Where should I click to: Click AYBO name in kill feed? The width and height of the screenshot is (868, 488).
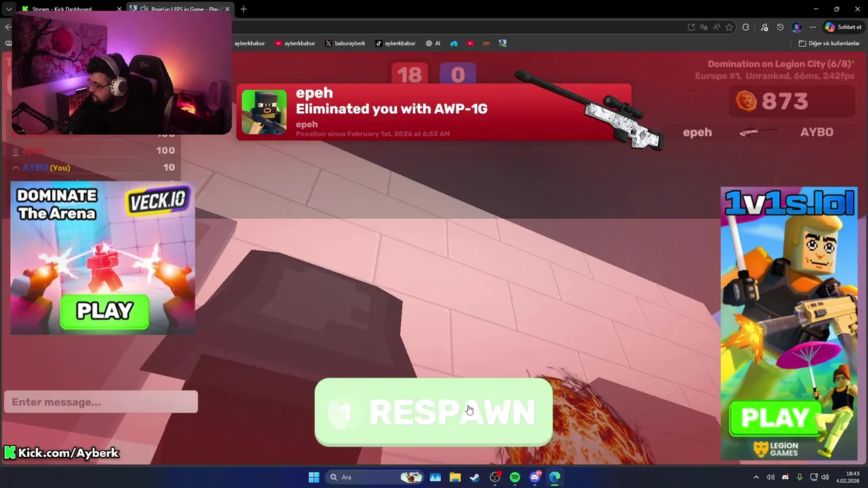pos(816,132)
